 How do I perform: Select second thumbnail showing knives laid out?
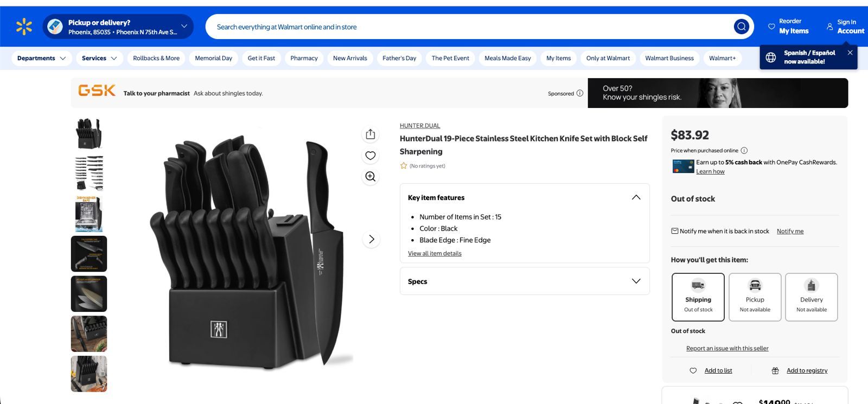[89, 174]
